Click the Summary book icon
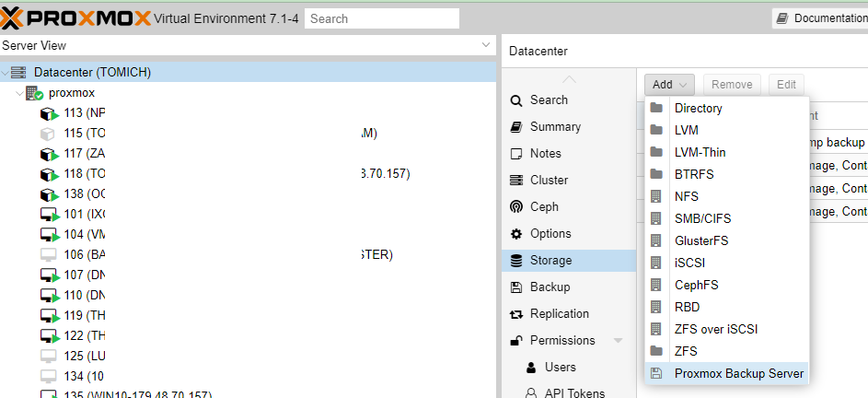Screen dimensions: 868x398 516,127
